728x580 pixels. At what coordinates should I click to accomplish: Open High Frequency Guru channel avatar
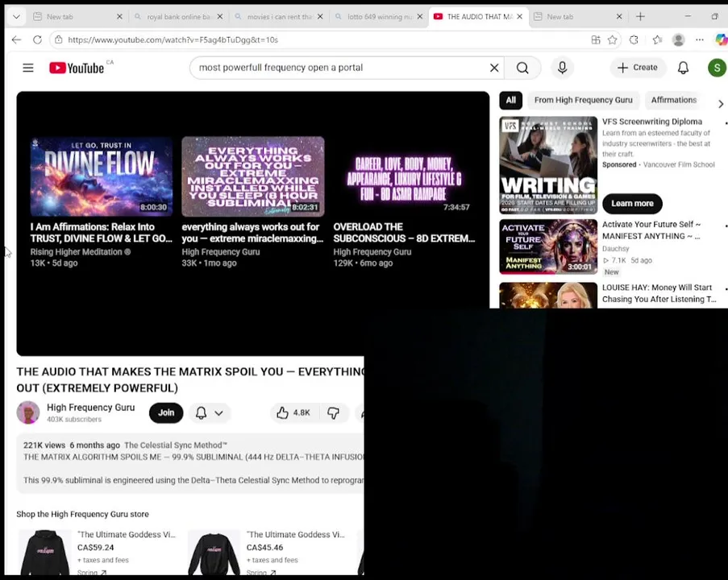click(28, 412)
